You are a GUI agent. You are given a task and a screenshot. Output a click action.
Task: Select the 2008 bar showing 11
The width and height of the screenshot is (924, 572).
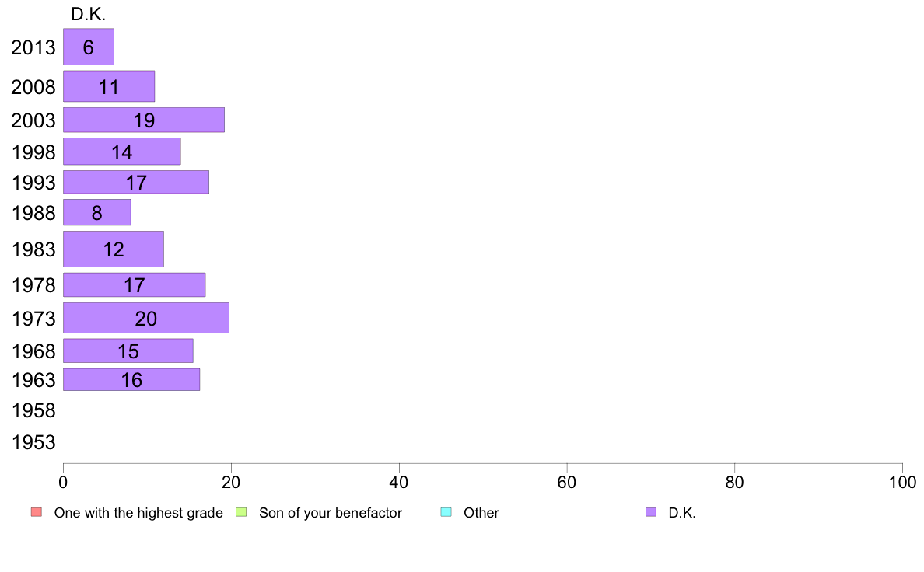pyautogui.click(x=109, y=86)
